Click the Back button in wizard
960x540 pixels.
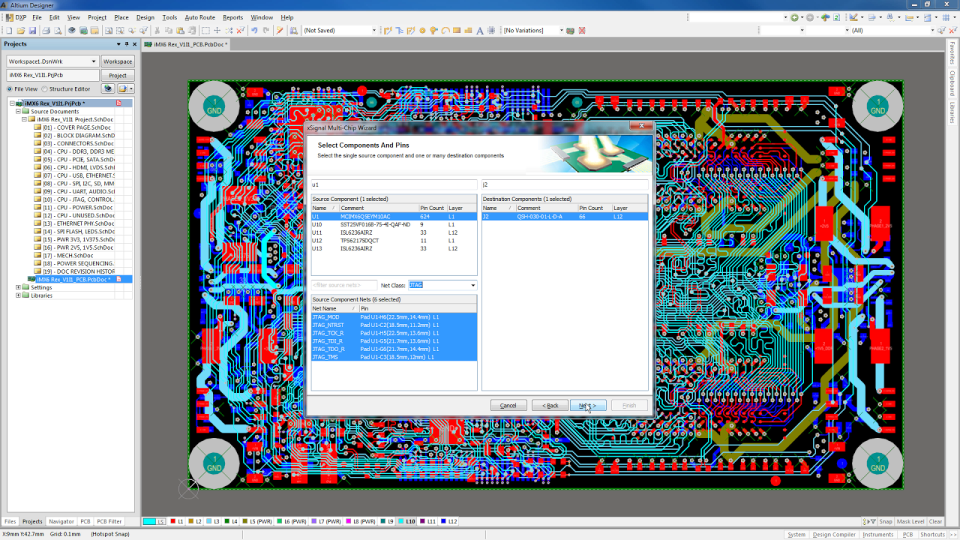click(x=550, y=405)
